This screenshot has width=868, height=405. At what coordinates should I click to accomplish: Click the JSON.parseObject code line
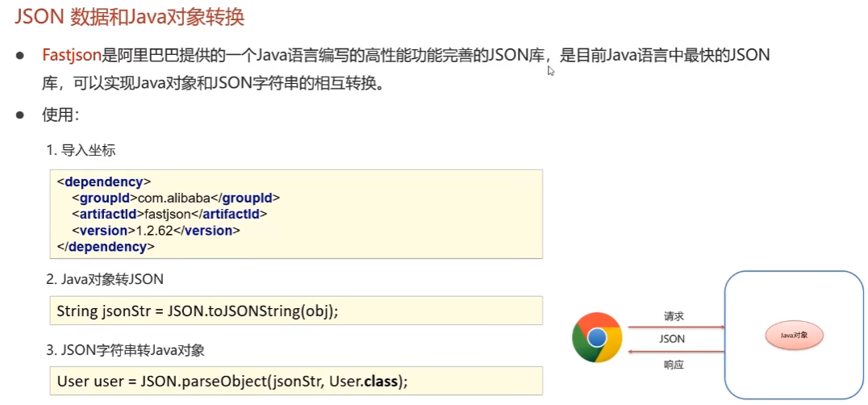pyautogui.click(x=232, y=382)
